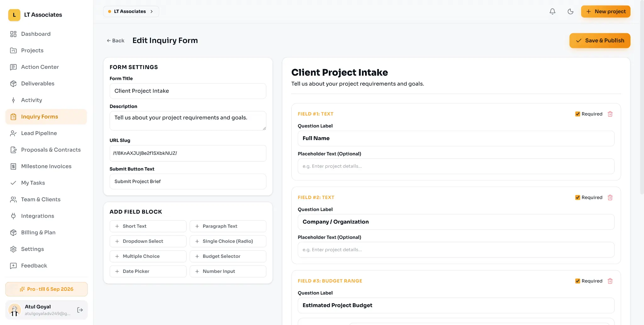Add a Budget Selector field block
The image size is (644, 325).
click(228, 256)
